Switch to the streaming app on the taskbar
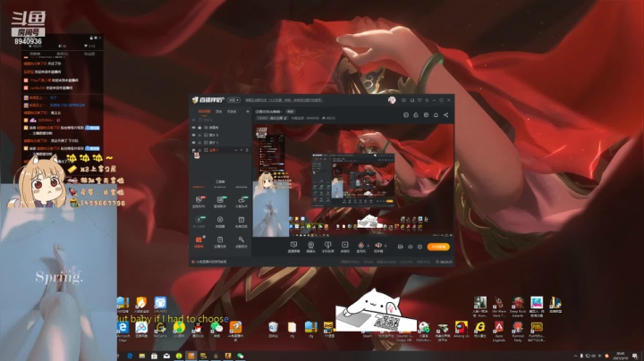 click(x=191, y=356)
